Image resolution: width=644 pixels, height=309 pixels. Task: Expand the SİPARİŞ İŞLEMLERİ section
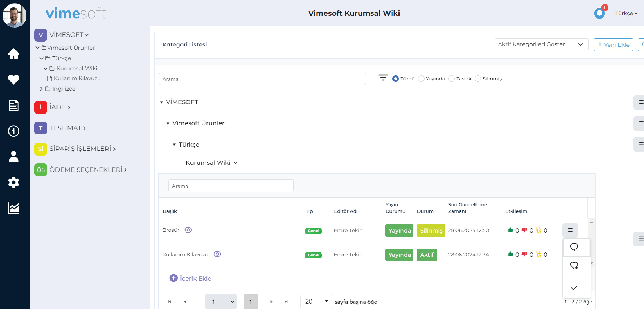(x=114, y=149)
